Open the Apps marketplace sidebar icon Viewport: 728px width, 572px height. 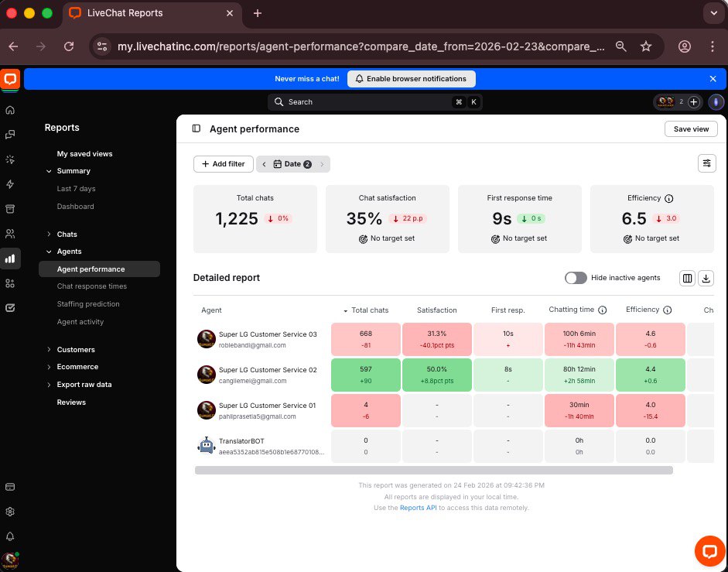click(10, 283)
